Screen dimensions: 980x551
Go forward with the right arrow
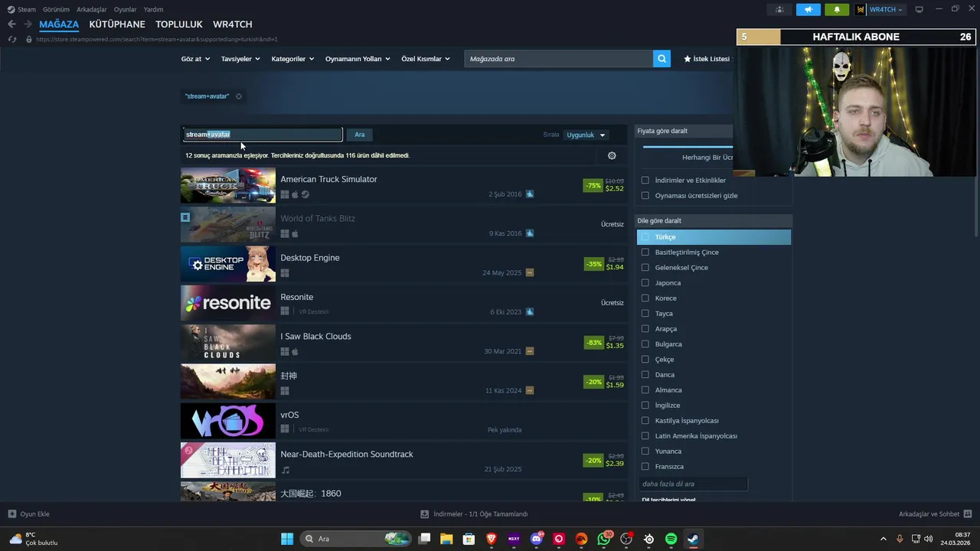click(x=28, y=24)
